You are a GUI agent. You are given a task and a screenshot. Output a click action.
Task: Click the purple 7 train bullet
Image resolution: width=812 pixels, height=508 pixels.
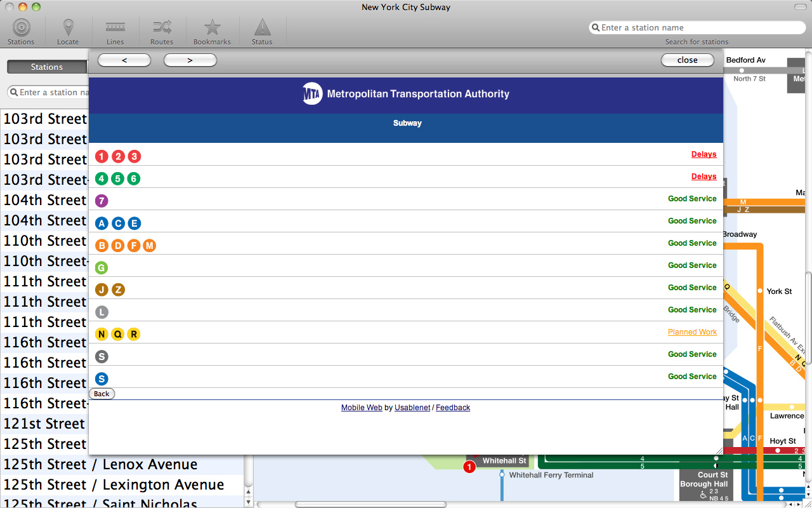click(x=102, y=201)
